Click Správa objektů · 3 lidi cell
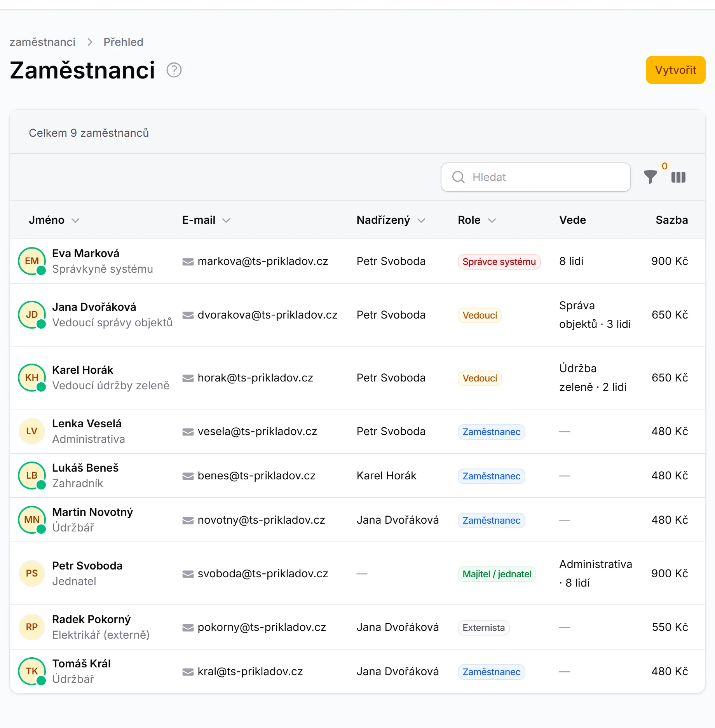Screen dimensions: 715x728 595,315
